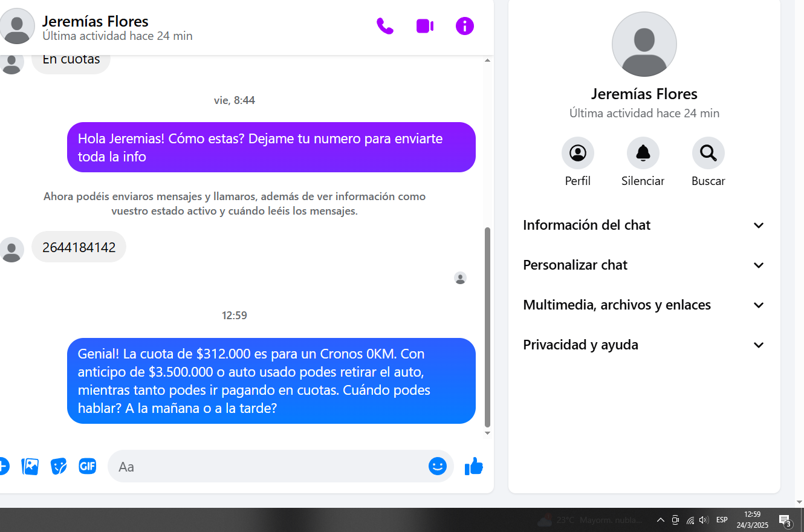Open the large profile picture in the side panel

coord(644,44)
